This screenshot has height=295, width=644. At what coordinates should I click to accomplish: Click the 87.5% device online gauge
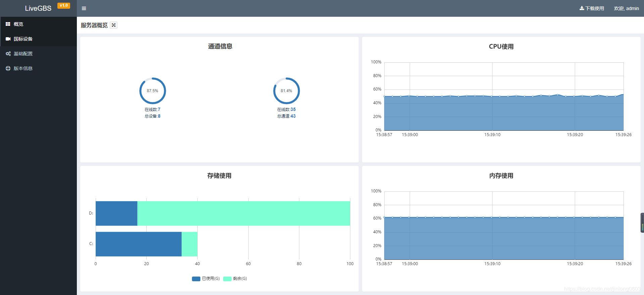tap(153, 91)
